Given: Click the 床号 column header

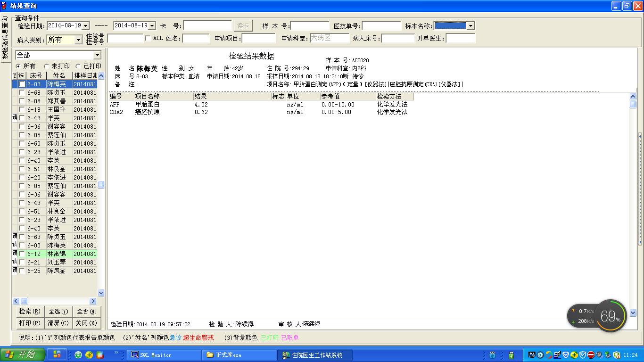Looking at the screenshot, I should tap(36, 75).
